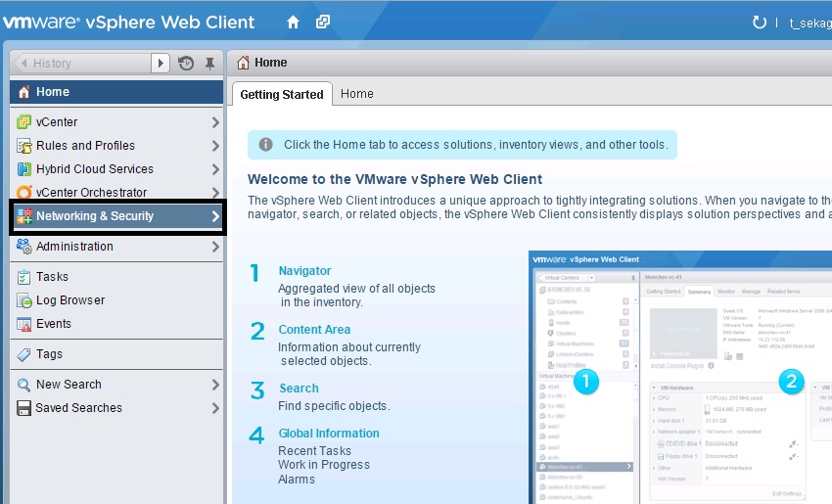Expand Saved Searches arrow
832x504 pixels.
[x=215, y=408]
